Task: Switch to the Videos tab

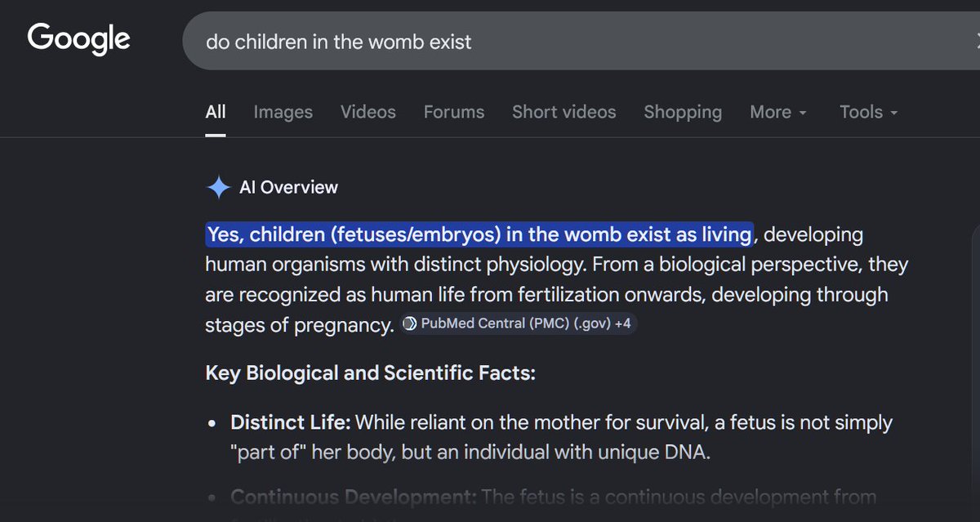Action: [x=367, y=112]
